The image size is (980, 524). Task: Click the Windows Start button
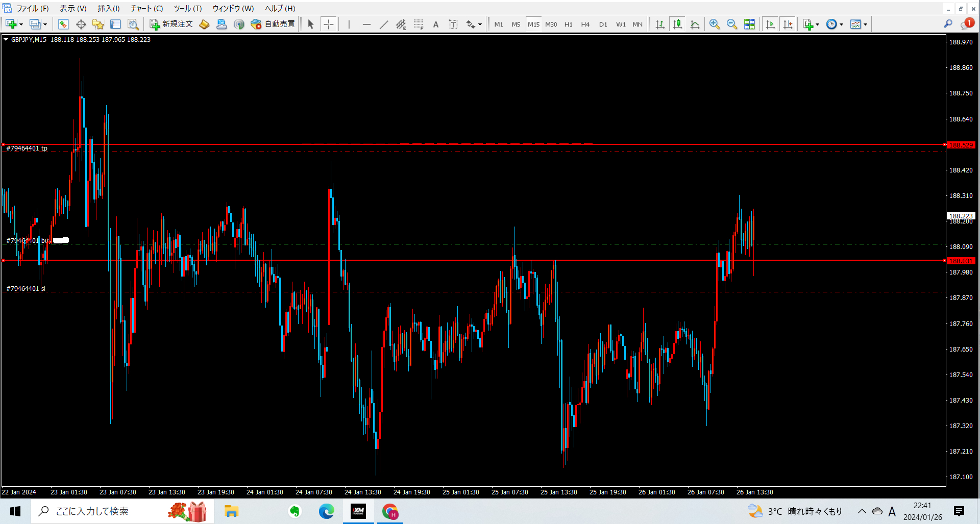(15, 511)
